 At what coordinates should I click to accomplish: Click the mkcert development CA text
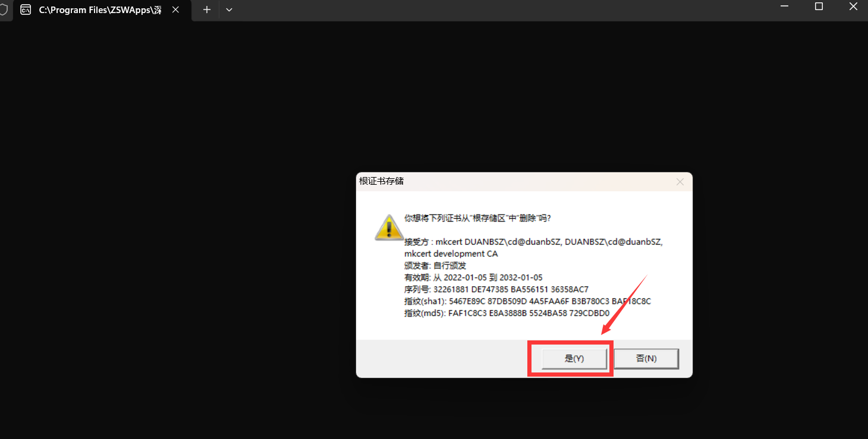click(451, 253)
